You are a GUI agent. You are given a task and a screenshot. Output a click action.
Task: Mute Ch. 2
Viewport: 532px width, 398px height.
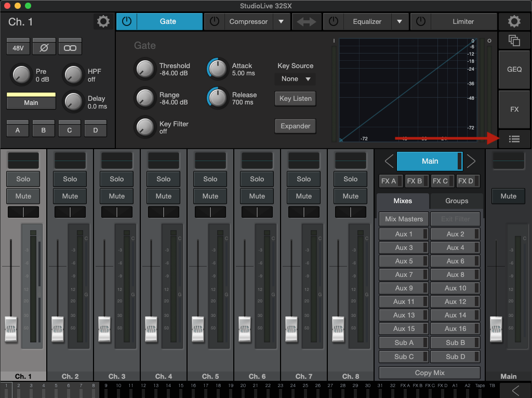(x=70, y=196)
